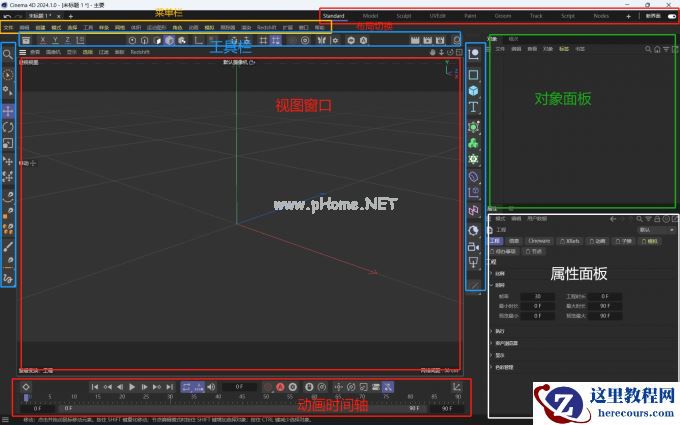Click the magnifier search icon at top-left palette
680x425 pixels.
tap(8, 55)
